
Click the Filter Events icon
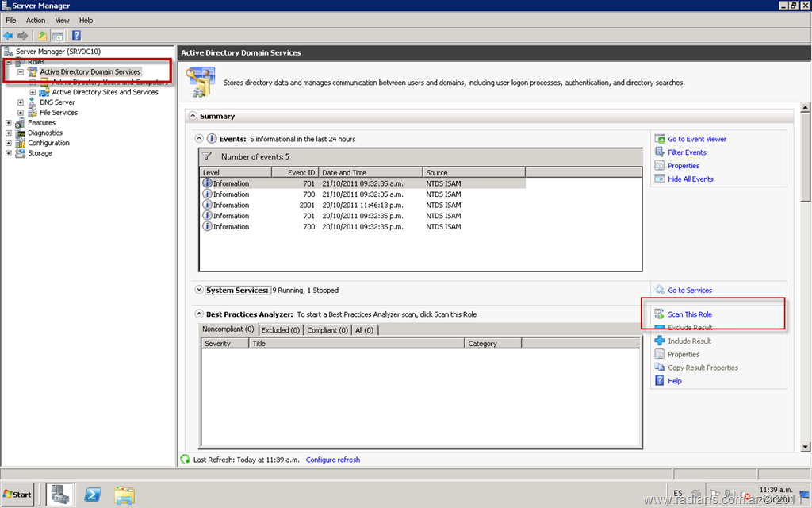point(660,152)
